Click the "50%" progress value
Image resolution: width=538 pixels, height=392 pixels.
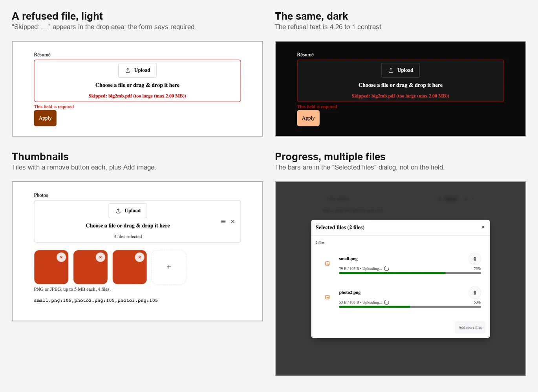coord(477,303)
